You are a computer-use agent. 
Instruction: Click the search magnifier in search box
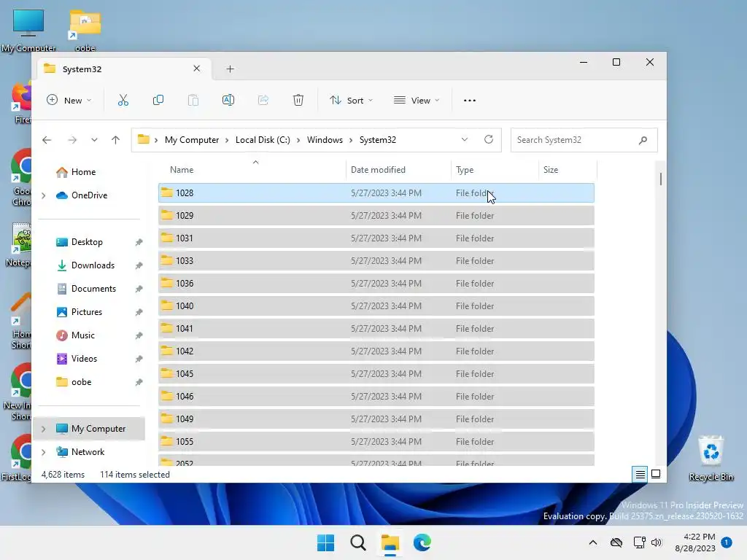click(x=643, y=140)
